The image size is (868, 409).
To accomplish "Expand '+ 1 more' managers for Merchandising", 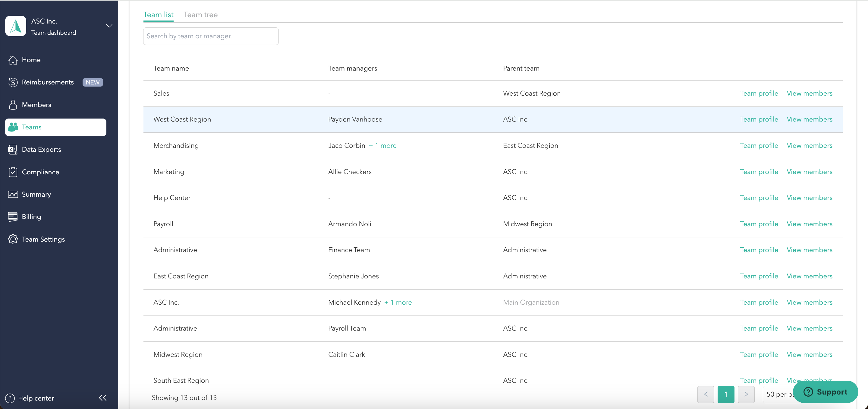I will click(x=382, y=146).
